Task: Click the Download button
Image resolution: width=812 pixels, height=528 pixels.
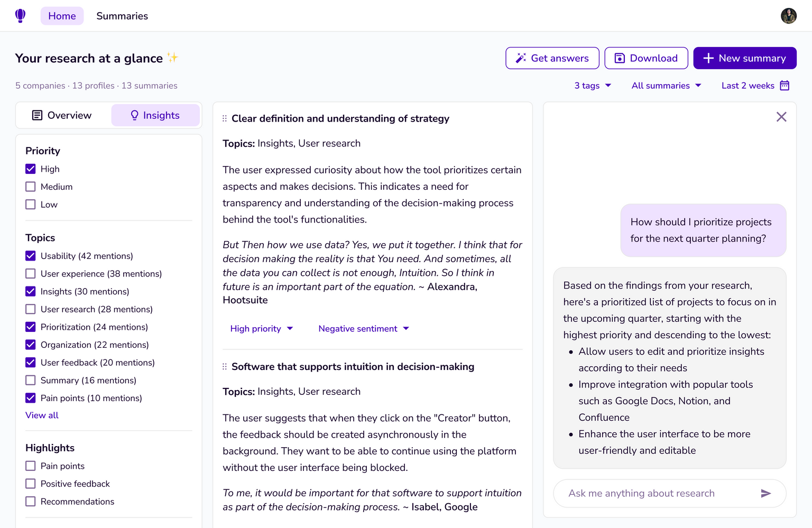Action: click(x=645, y=58)
